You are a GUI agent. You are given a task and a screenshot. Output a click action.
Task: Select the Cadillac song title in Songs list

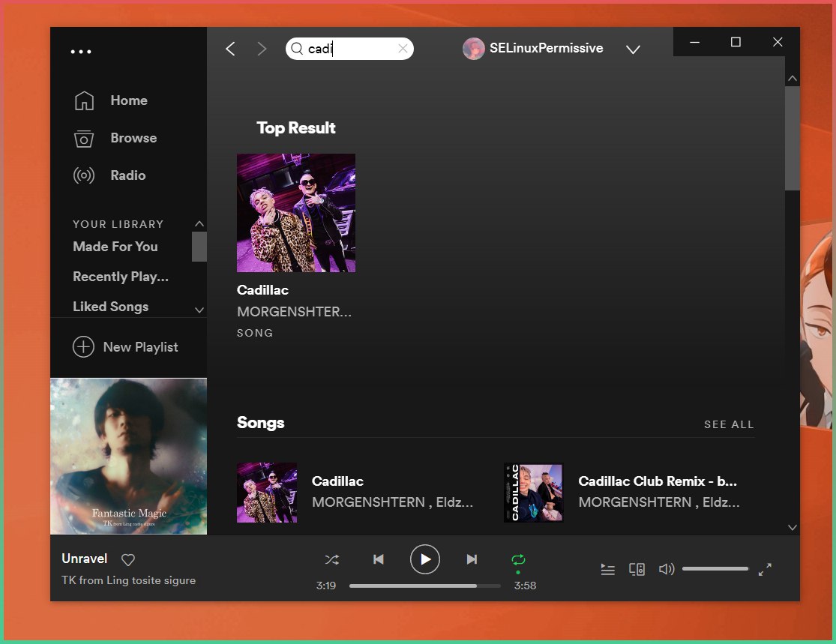coord(337,481)
